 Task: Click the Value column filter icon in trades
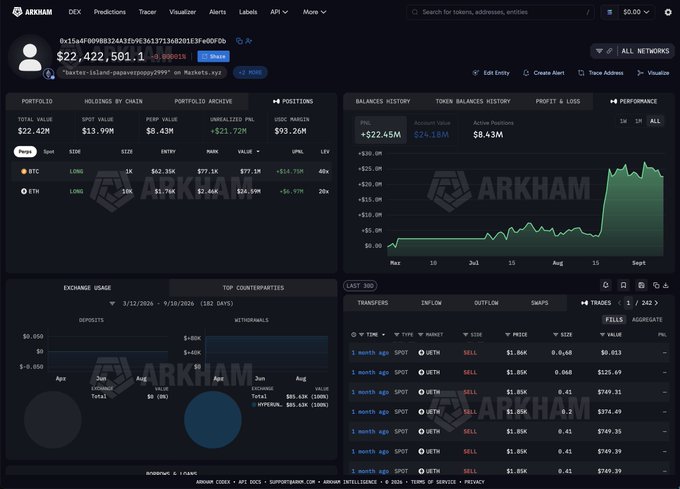[602, 335]
